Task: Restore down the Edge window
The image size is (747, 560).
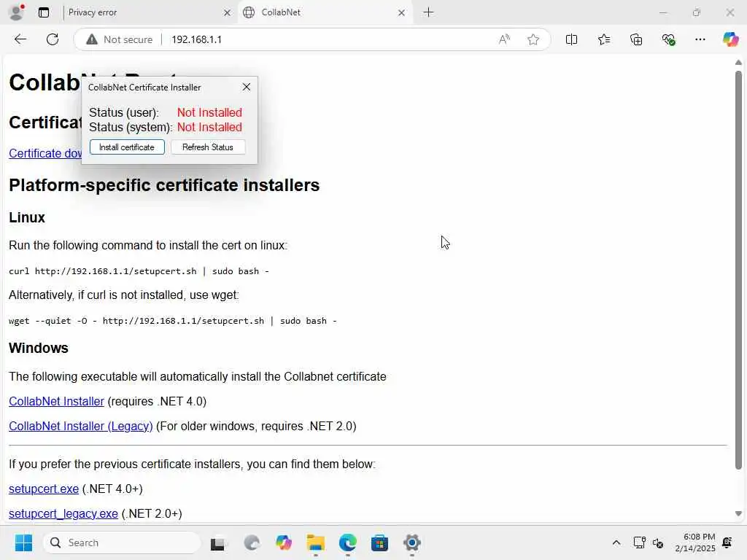Action: point(697,12)
